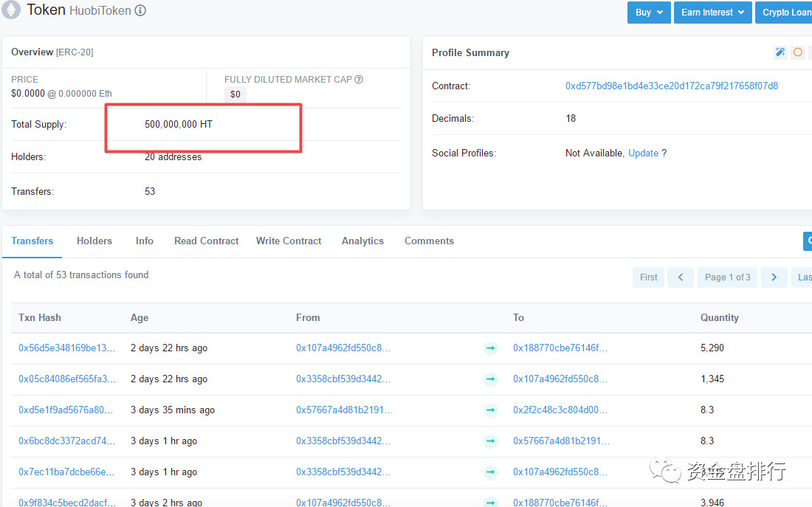Open From address 0x57667a4d81b2191... in 8.3 row
The width and height of the screenshot is (812, 507).
pyautogui.click(x=344, y=410)
